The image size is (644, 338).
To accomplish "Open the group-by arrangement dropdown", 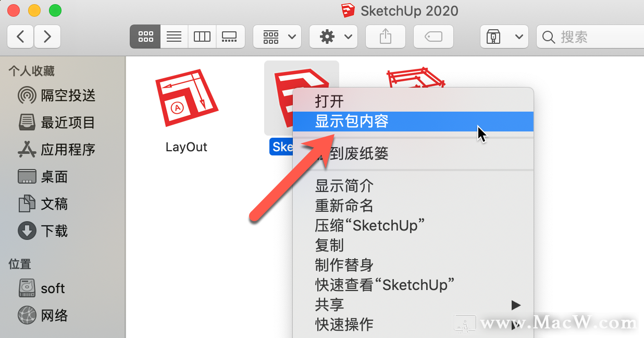I will 277,37.
